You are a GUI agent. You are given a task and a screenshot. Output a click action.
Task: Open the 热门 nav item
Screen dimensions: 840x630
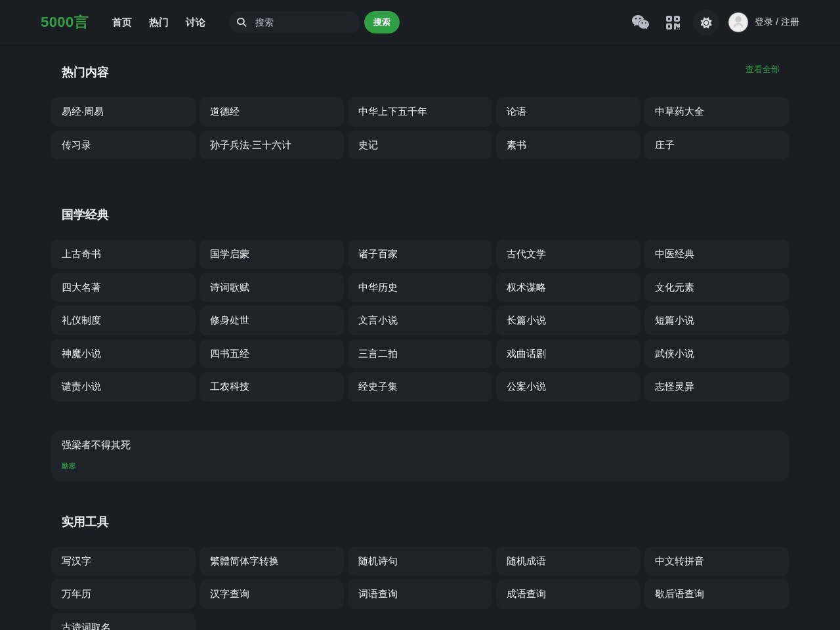pyautogui.click(x=159, y=22)
